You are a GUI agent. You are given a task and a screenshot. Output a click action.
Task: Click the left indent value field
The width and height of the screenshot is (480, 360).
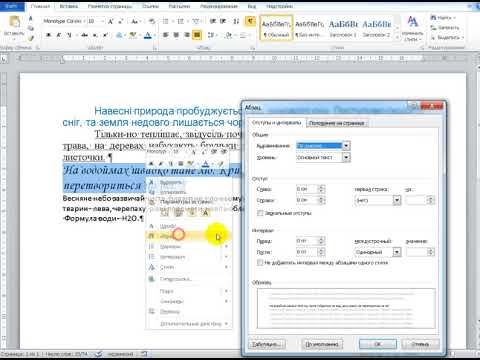click(307, 189)
